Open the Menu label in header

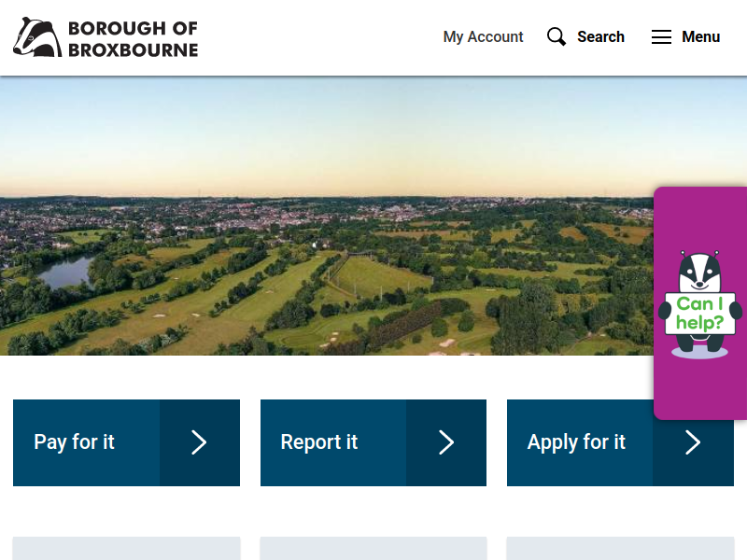pos(700,36)
